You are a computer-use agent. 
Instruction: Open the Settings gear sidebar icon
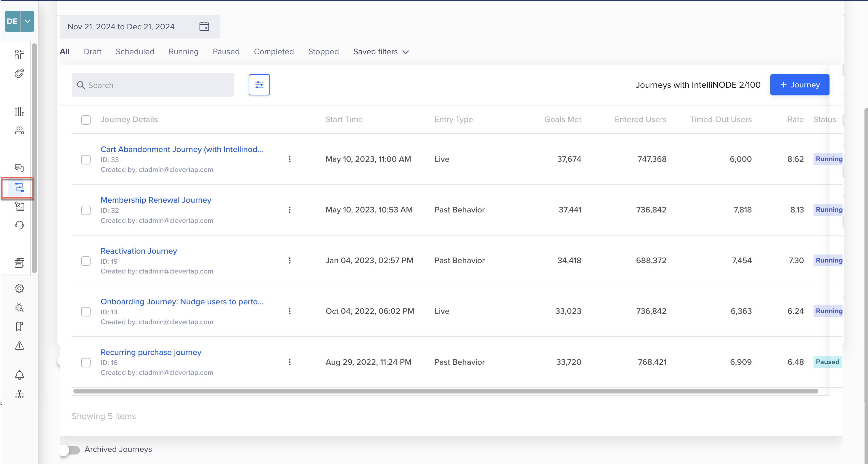click(20, 288)
